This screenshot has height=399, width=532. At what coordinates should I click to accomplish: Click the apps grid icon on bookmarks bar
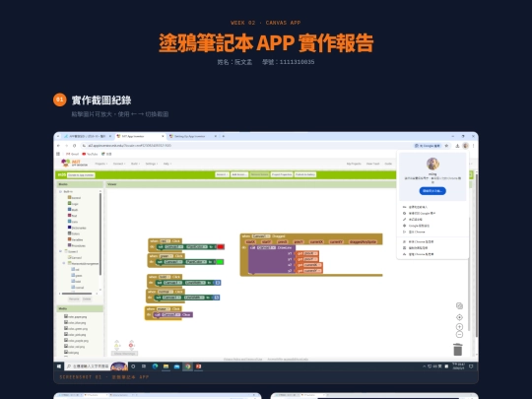point(58,154)
